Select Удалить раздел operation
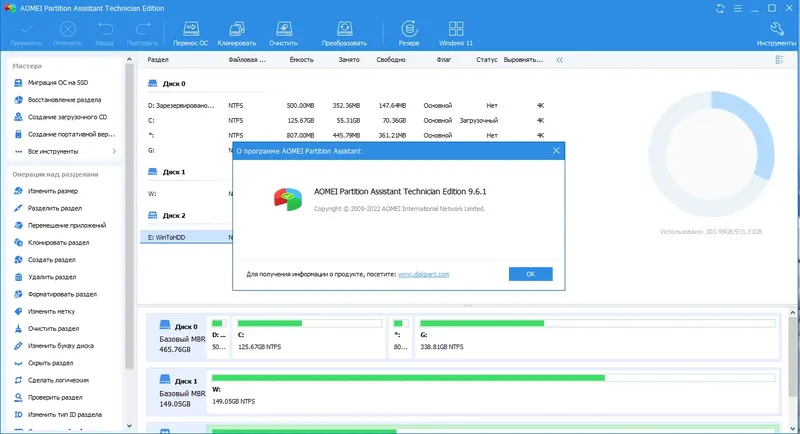800x434 pixels. (52, 277)
